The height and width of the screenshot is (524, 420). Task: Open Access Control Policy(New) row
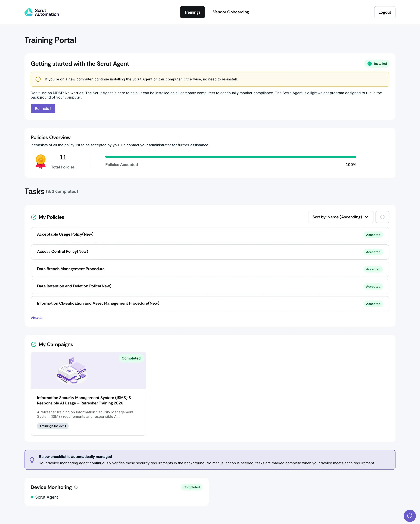tap(210, 252)
